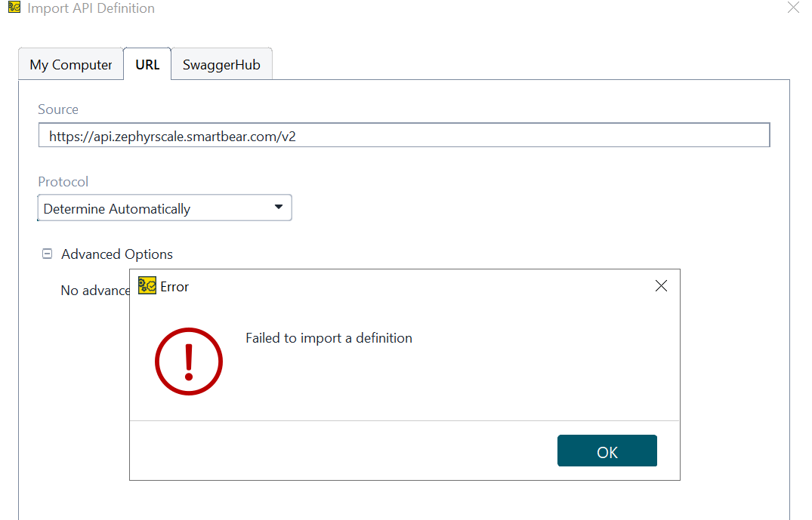Click the Protocol dropdown arrow icon
Image resolution: width=812 pixels, height=520 pixels.
280,207
